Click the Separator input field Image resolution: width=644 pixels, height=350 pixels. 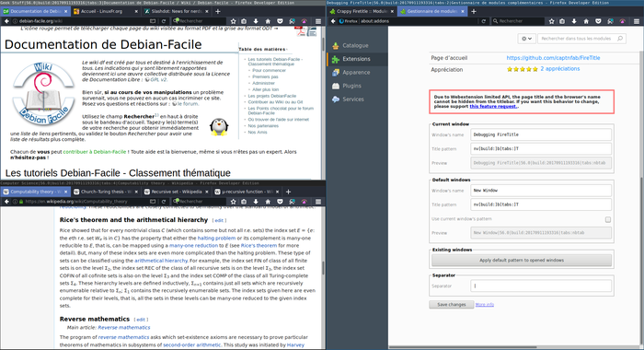541,286
